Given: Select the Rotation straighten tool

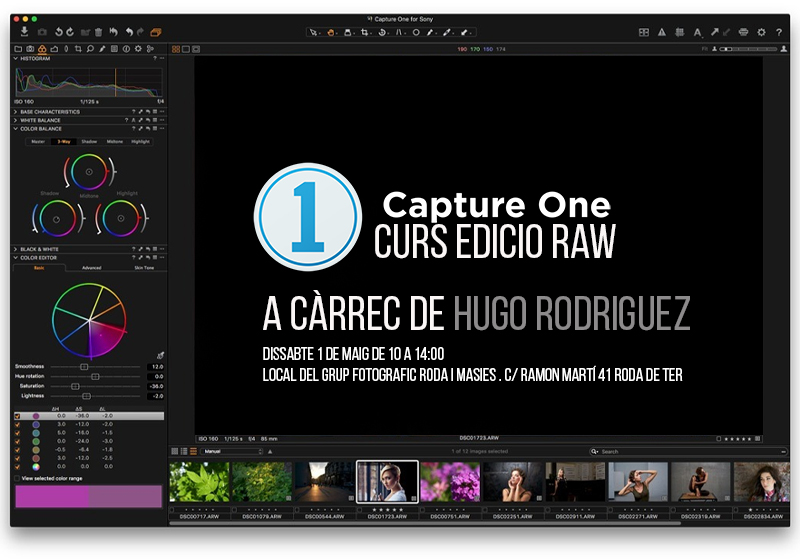Looking at the screenshot, I should point(382,32).
